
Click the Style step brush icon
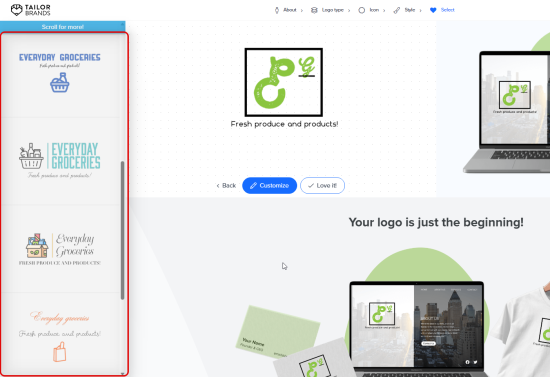(x=397, y=10)
